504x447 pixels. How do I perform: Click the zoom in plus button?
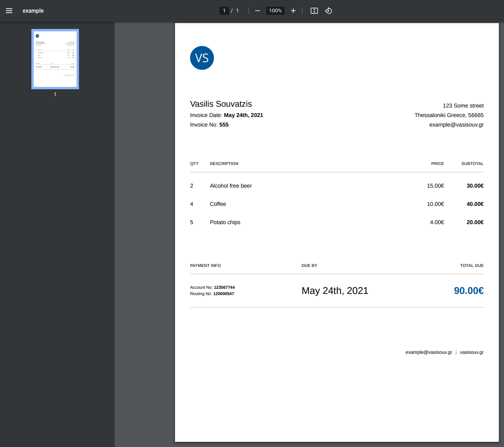tap(293, 11)
